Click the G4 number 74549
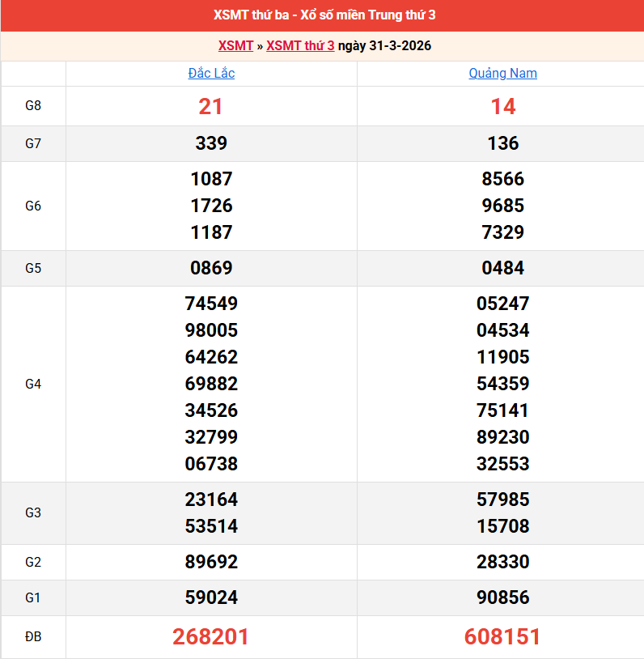Viewport: 644px width, 659px height. [x=211, y=304]
